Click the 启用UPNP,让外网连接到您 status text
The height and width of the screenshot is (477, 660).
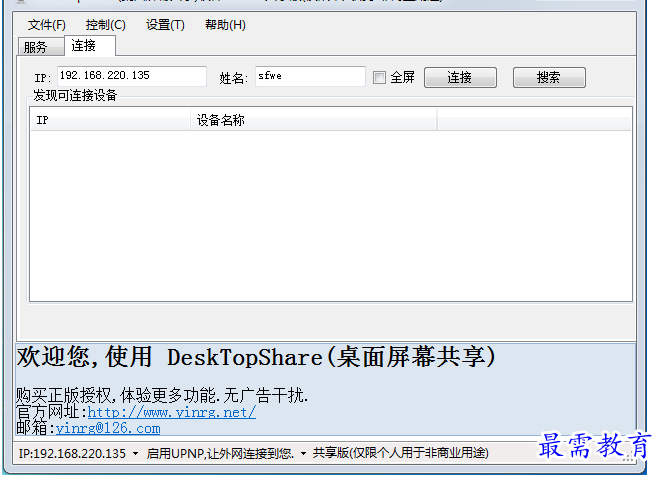point(220,453)
